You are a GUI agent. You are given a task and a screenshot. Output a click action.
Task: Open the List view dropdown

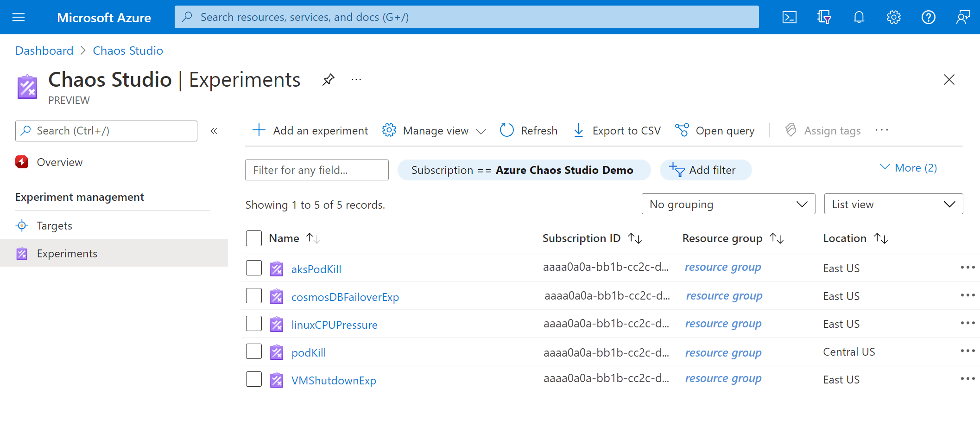pos(893,204)
